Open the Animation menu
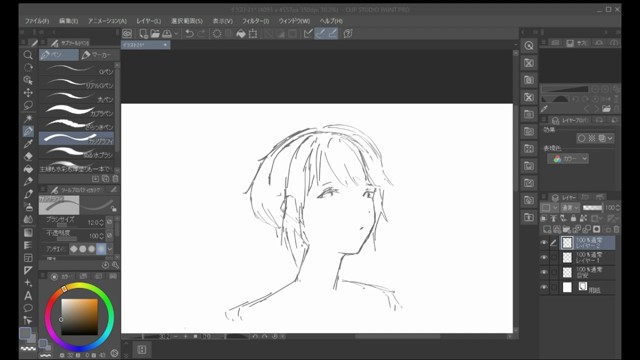The width and height of the screenshot is (640, 360). 107,21
